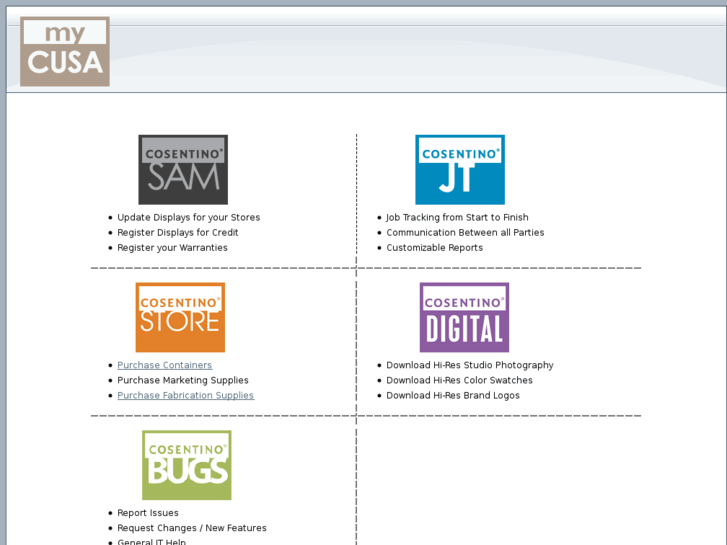Screen dimensions: 727x545
Task: Click 'Update Displays for your Stores'
Action: click(189, 217)
